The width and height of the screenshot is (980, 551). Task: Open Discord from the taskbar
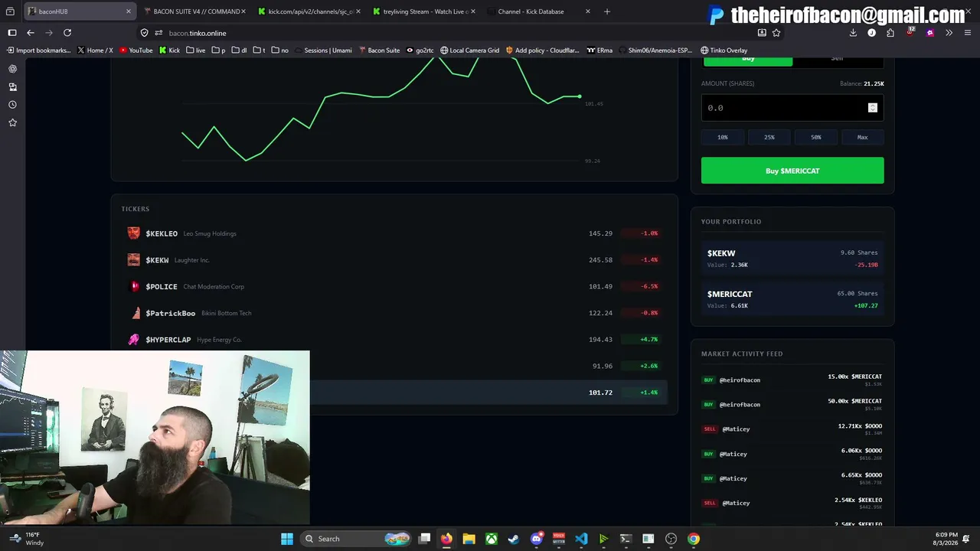[x=537, y=539]
